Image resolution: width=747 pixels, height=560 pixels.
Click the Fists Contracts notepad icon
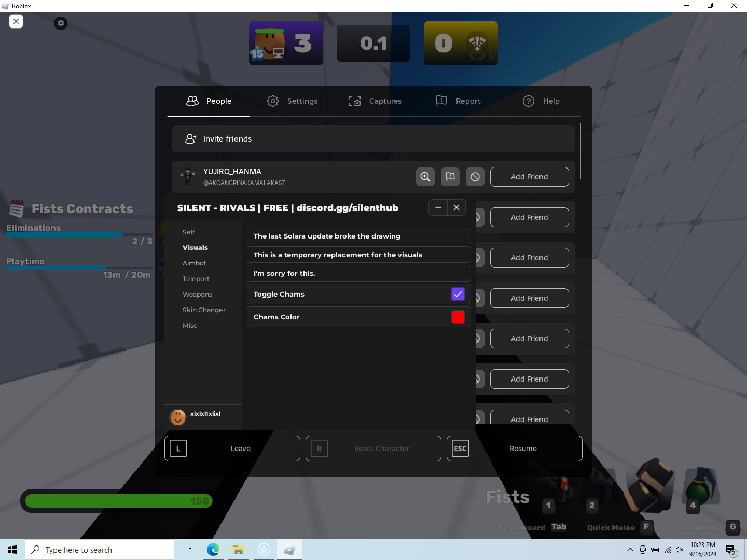click(17, 208)
